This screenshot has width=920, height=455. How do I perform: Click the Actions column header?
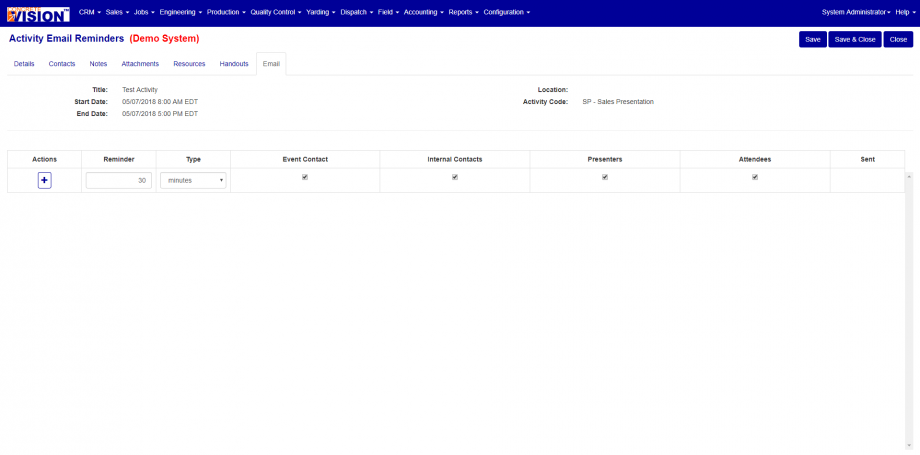tap(45, 159)
